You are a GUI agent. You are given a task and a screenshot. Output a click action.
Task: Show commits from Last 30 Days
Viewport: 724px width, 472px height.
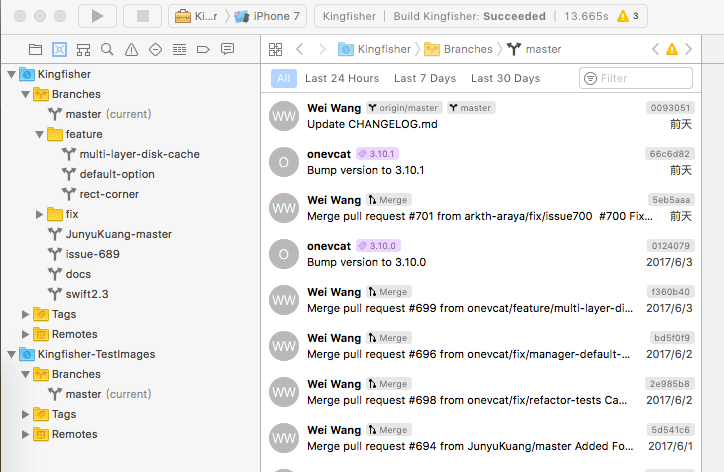point(505,79)
